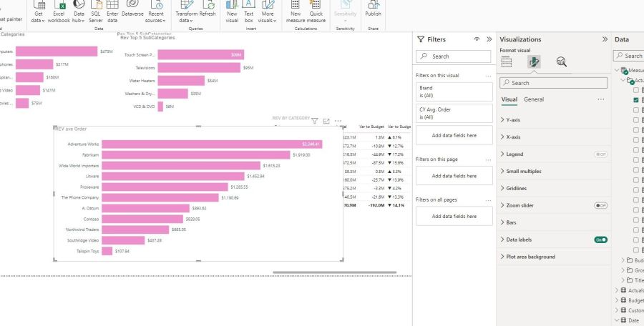Insert a Text box
Viewport: 644px width, 326px height.
(x=248, y=11)
